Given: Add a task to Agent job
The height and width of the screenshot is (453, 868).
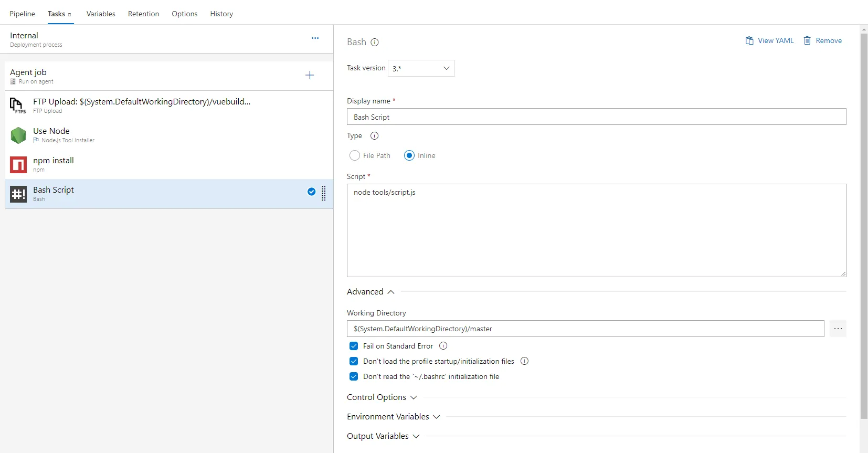Looking at the screenshot, I should (x=310, y=76).
